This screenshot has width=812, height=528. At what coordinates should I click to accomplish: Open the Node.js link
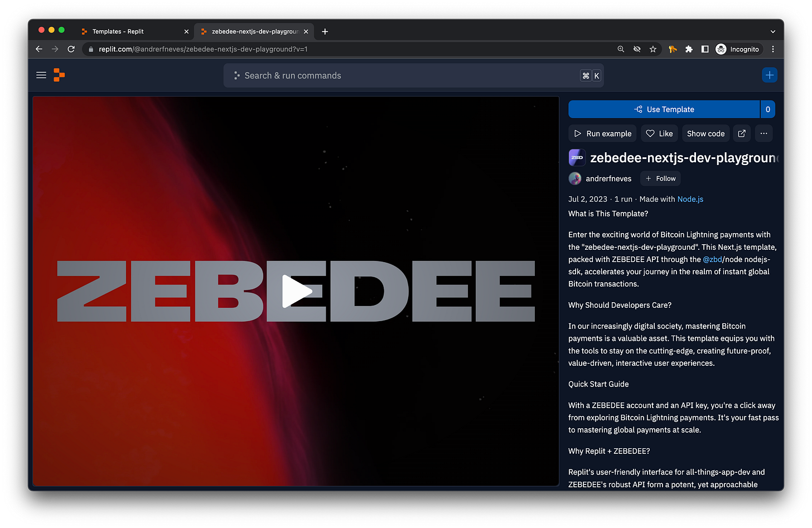pyautogui.click(x=690, y=199)
